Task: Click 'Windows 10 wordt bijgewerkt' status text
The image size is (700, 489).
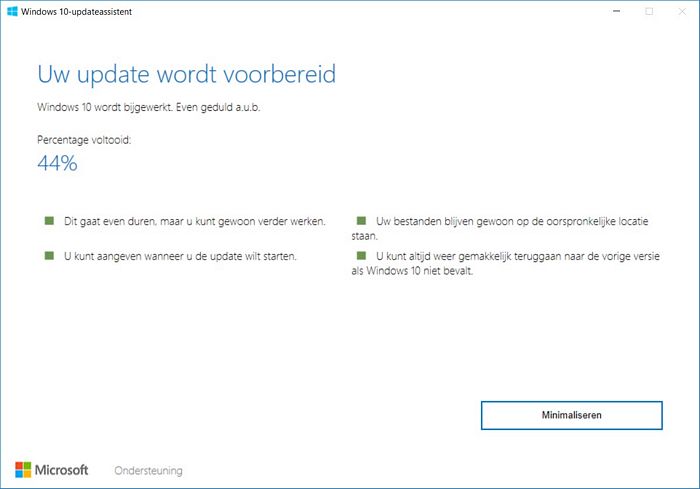Action: (104, 107)
